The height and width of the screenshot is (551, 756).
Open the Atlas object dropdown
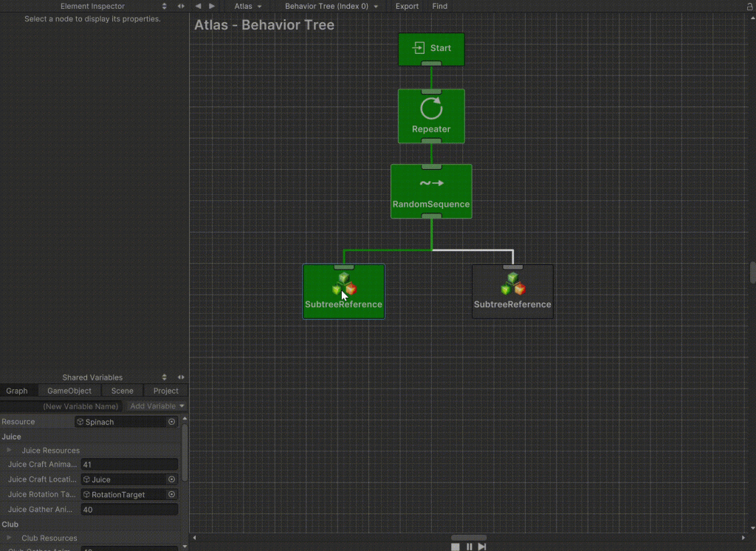click(x=248, y=6)
